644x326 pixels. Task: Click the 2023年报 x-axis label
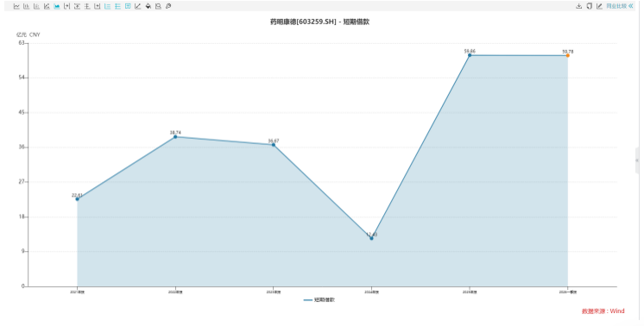point(274,292)
